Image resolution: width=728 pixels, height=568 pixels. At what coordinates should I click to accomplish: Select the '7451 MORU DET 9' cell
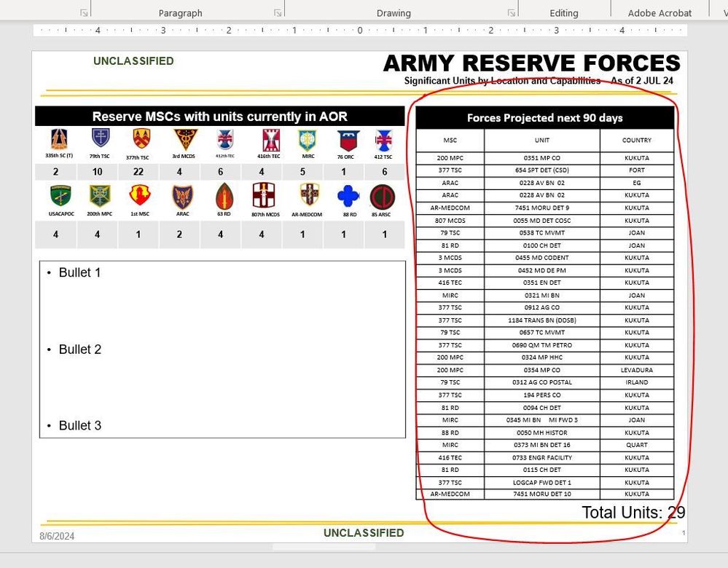[x=542, y=208]
